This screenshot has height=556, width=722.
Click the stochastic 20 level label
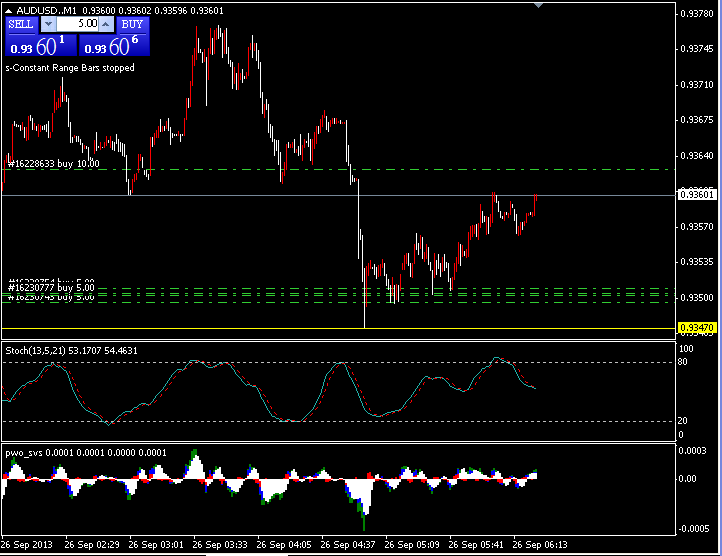(x=682, y=421)
